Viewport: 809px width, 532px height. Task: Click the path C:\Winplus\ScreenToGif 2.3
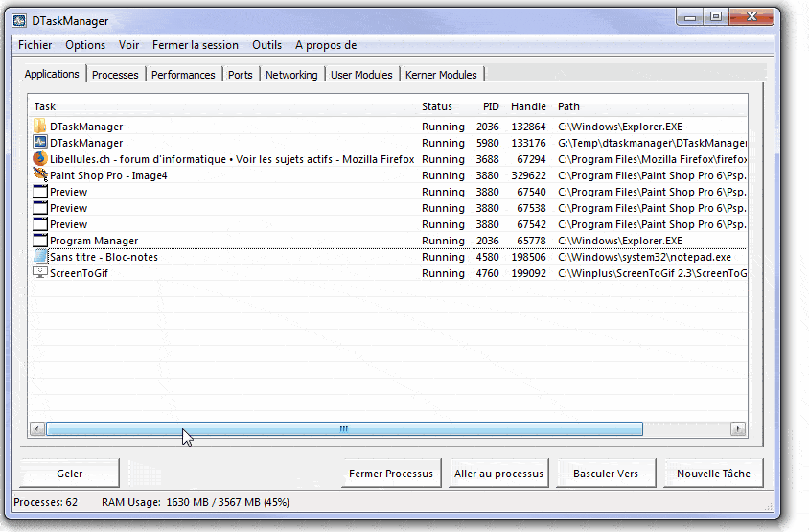[652, 273]
